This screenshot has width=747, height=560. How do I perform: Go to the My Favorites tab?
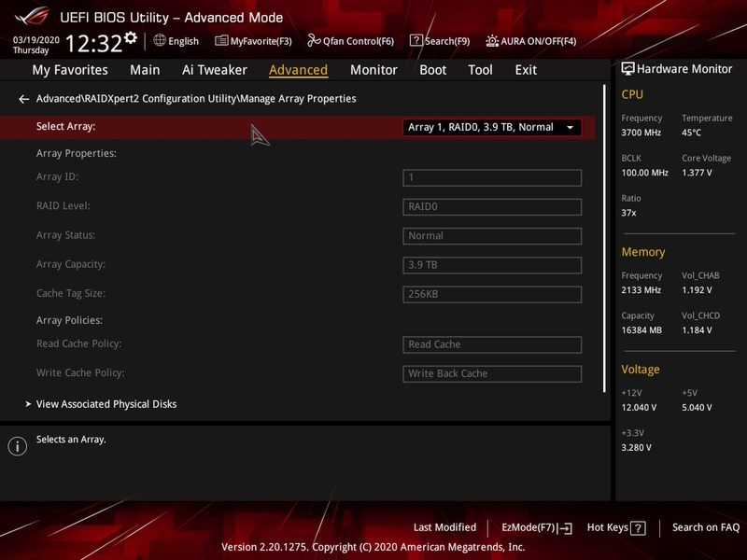70,70
